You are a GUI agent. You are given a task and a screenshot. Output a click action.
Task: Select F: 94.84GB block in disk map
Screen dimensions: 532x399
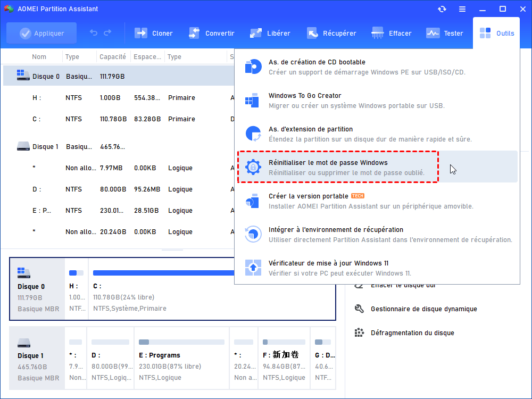click(284, 358)
